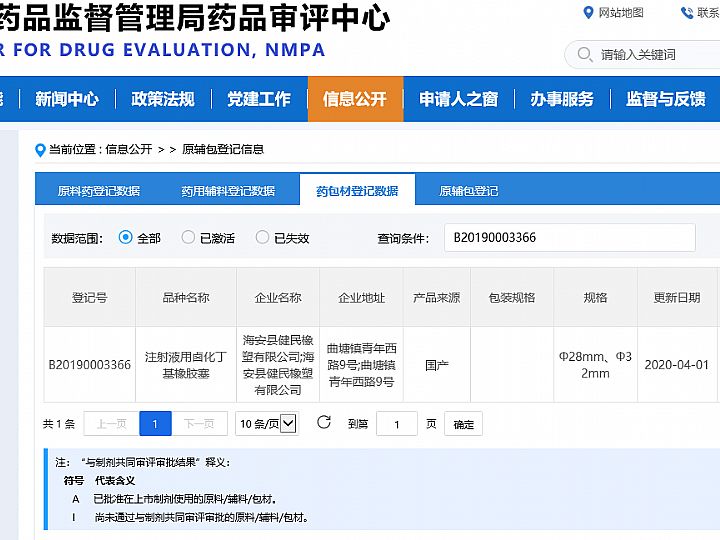Click page number 1 button
Screen dimensions: 720x540
coord(155,424)
